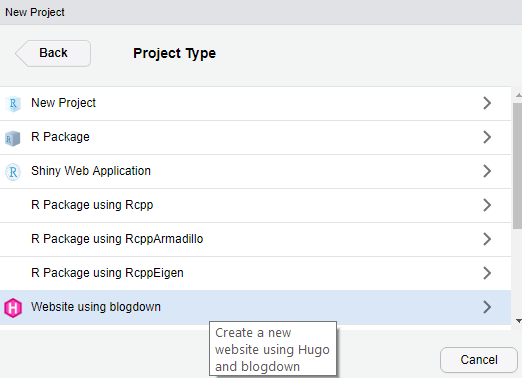Click the R Package cube icon
The height and width of the screenshot is (378, 522).
[13, 138]
